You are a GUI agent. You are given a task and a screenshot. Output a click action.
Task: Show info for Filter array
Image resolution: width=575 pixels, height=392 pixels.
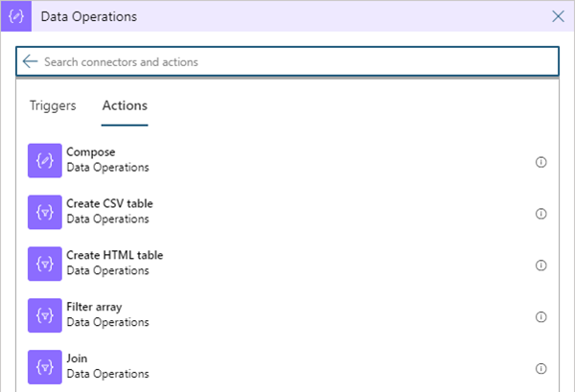[x=540, y=317]
